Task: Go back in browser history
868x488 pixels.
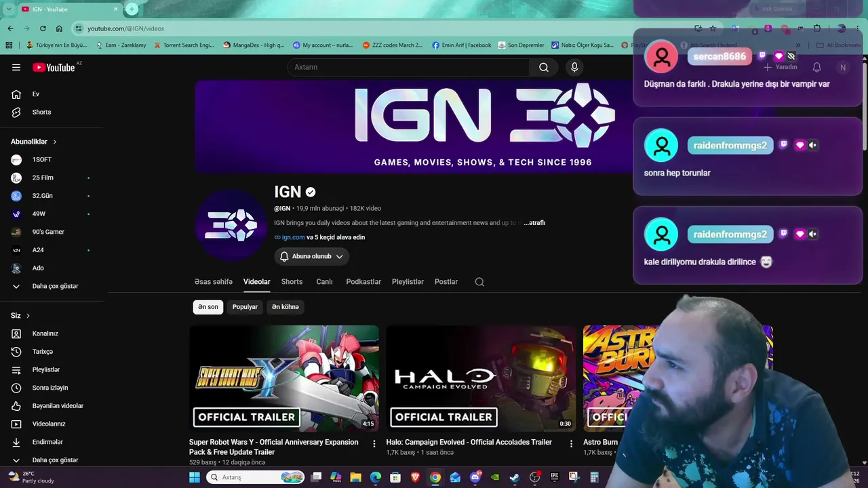Action: (x=10, y=28)
